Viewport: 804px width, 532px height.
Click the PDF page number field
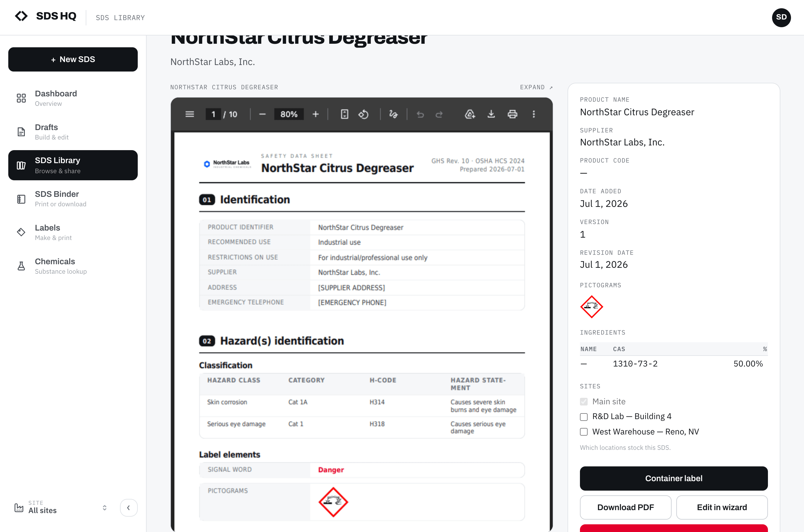(213, 114)
